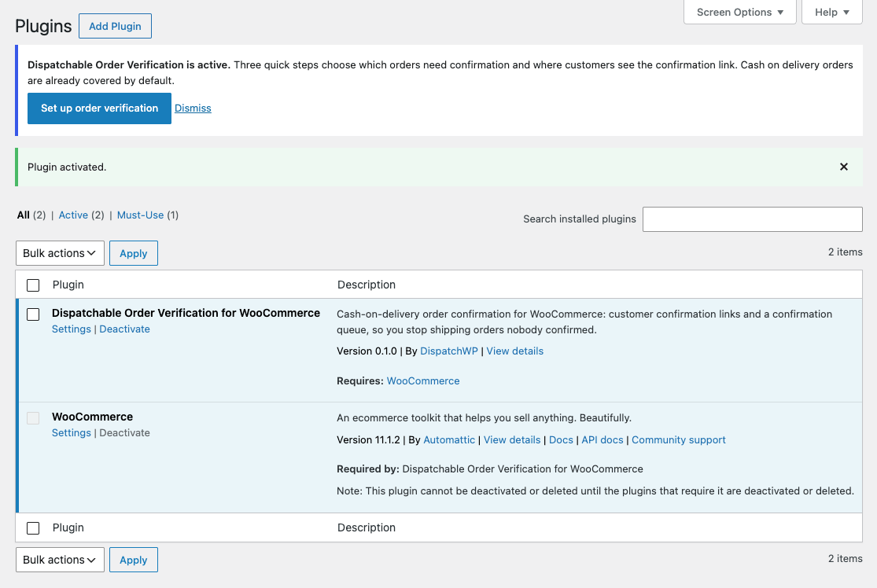Click the bottom Description column label
Screen dimensions: 877x588
tap(367, 527)
